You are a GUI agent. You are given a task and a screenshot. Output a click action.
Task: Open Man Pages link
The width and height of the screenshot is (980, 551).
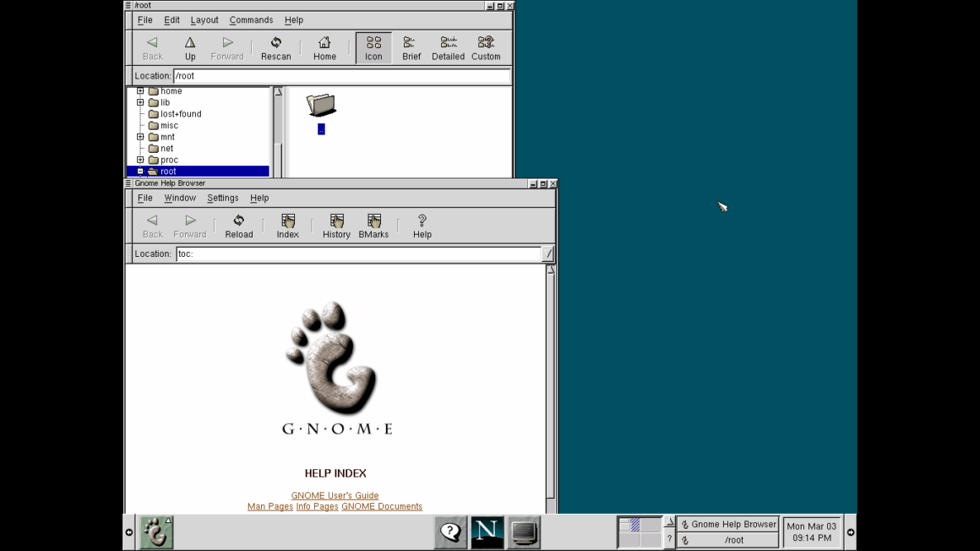[270, 506]
